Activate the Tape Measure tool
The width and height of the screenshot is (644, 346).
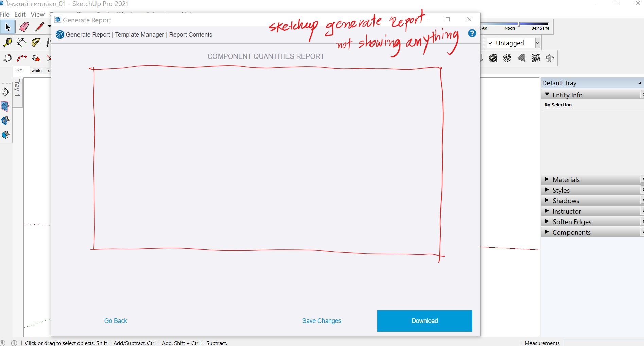(7, 43)
